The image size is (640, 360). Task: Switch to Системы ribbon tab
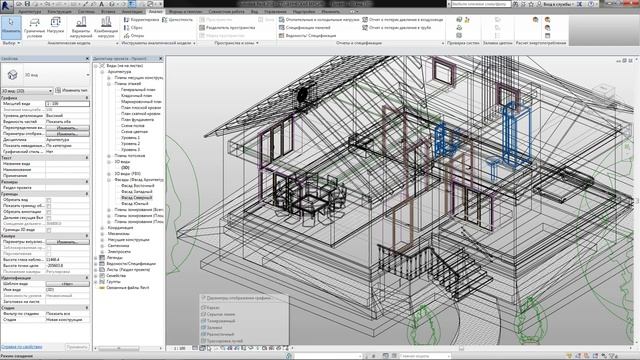click(x=86, y=11)
